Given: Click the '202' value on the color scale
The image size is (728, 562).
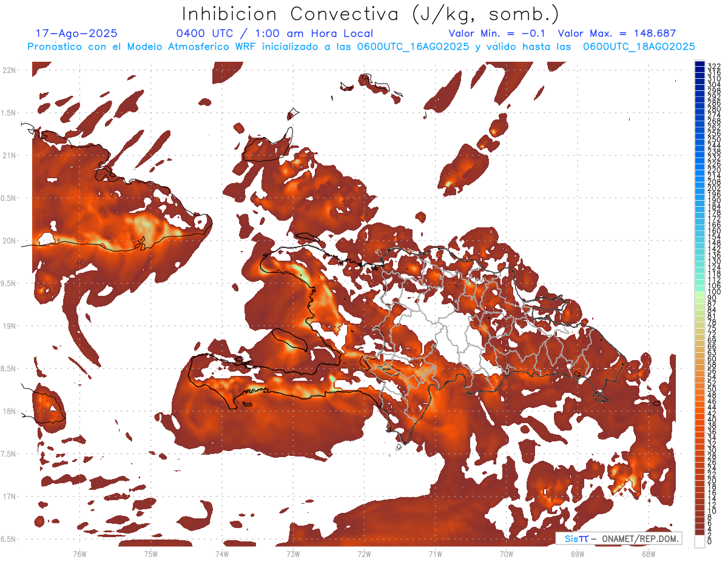Looking at the screenshot, I should tap(714, 188).
